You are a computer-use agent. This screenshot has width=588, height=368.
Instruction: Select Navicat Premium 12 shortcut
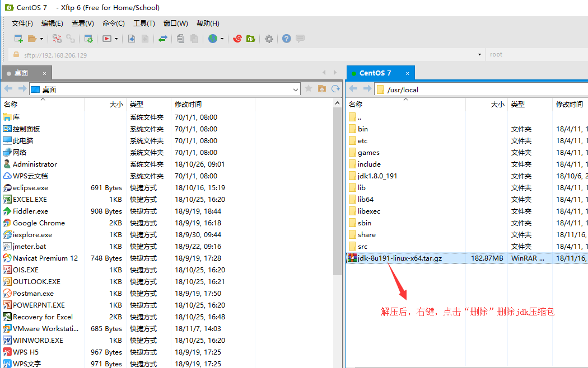[45, 258]
